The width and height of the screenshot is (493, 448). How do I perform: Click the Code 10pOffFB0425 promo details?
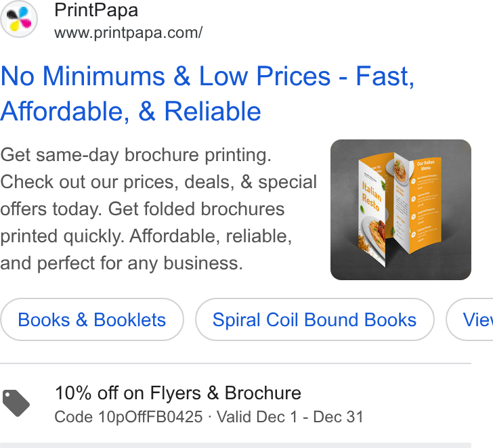[x=129, y=418]
